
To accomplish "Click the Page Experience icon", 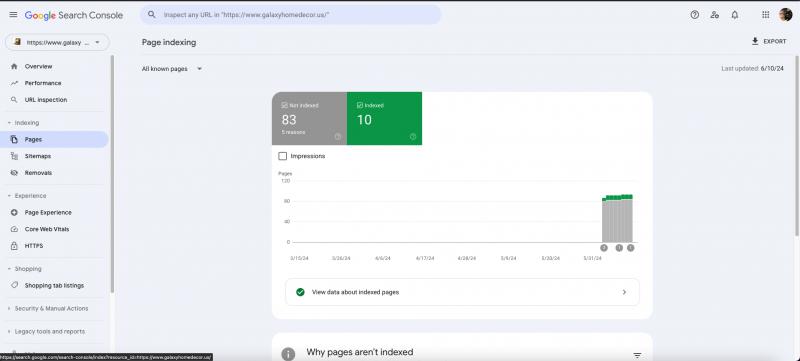I will click(x=14, y=213).
